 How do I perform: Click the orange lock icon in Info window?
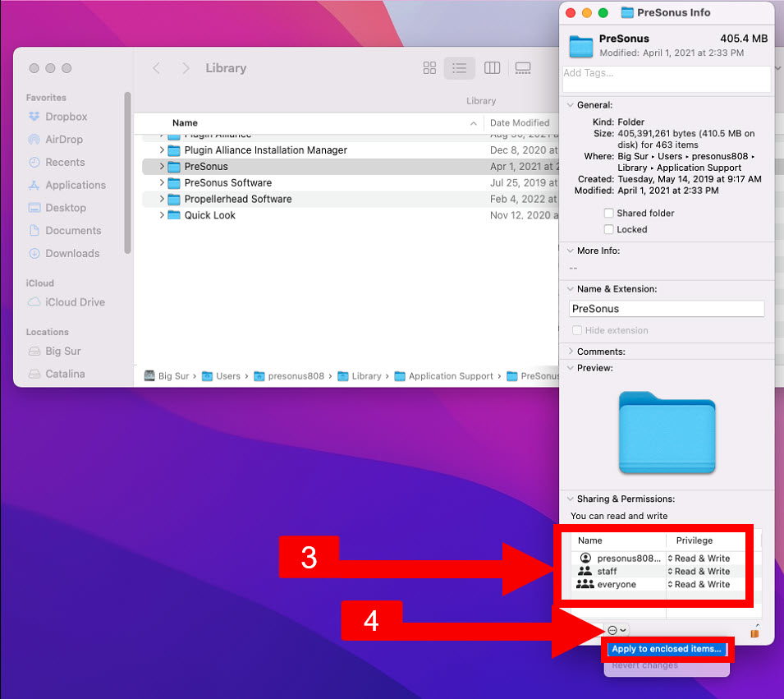pyautogui.click(x=754, y=632)
